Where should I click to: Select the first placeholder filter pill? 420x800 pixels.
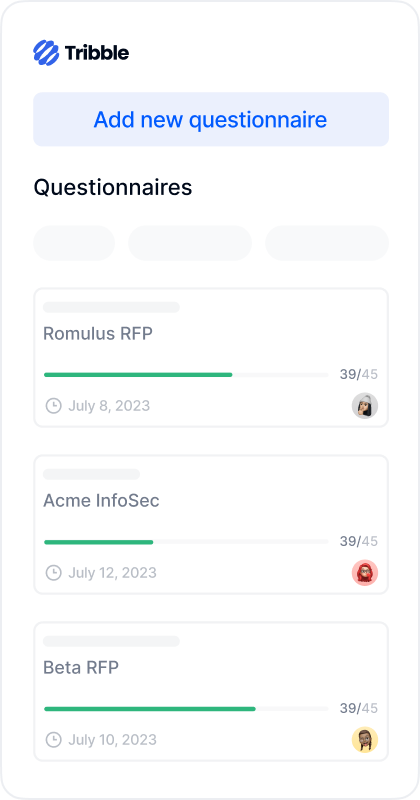[x=74, y=243]
